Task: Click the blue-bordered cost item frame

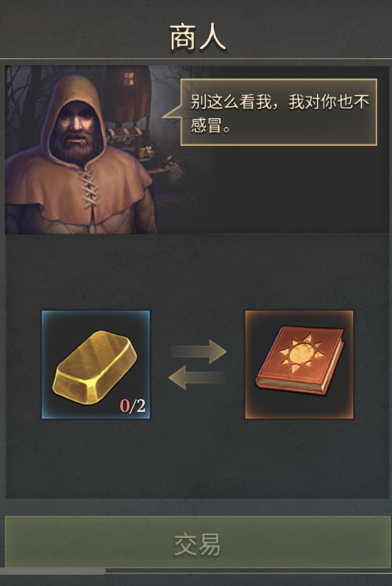Action: 96,364
